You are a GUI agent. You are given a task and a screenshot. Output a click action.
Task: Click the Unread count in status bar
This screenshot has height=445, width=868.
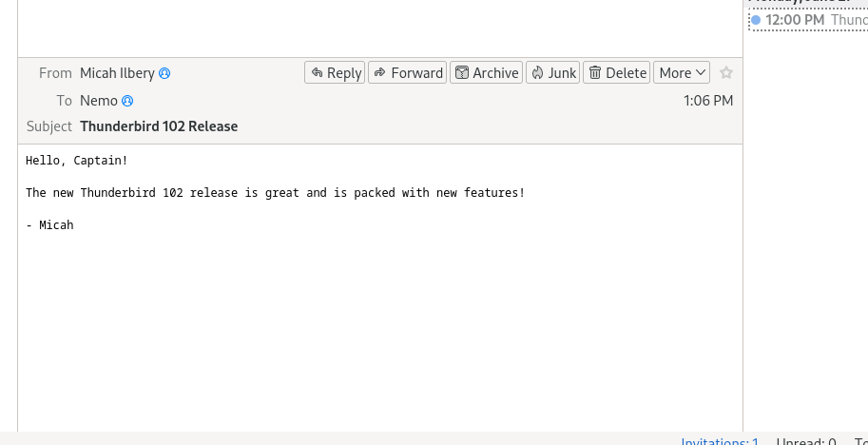pos(806,441)
